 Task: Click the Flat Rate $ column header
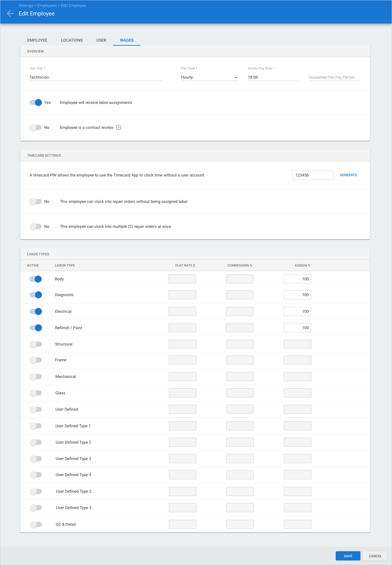(x=185, y=265)
